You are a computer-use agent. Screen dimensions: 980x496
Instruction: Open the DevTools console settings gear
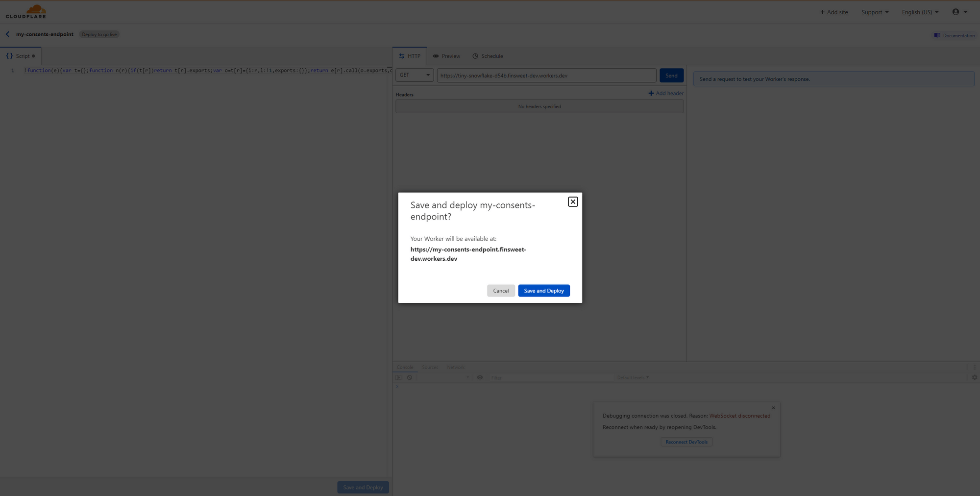(x=974, y=377)
